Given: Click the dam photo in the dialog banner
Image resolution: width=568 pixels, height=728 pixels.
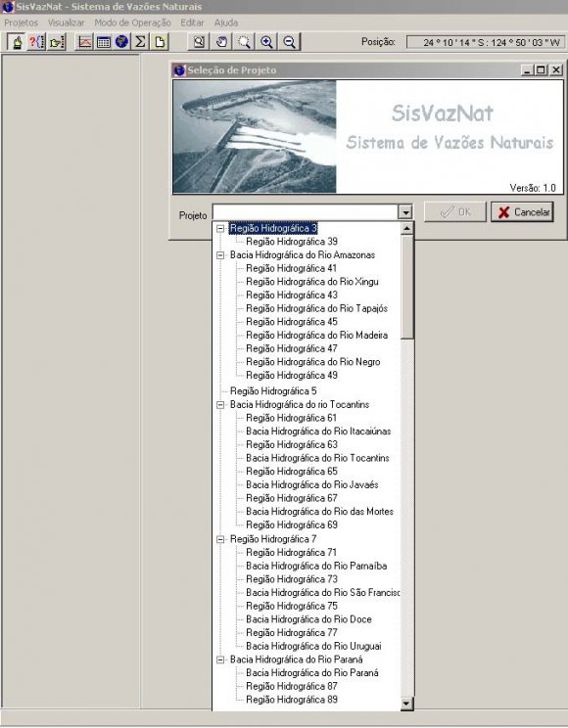Looking at the screenshot, I should 255,137.
